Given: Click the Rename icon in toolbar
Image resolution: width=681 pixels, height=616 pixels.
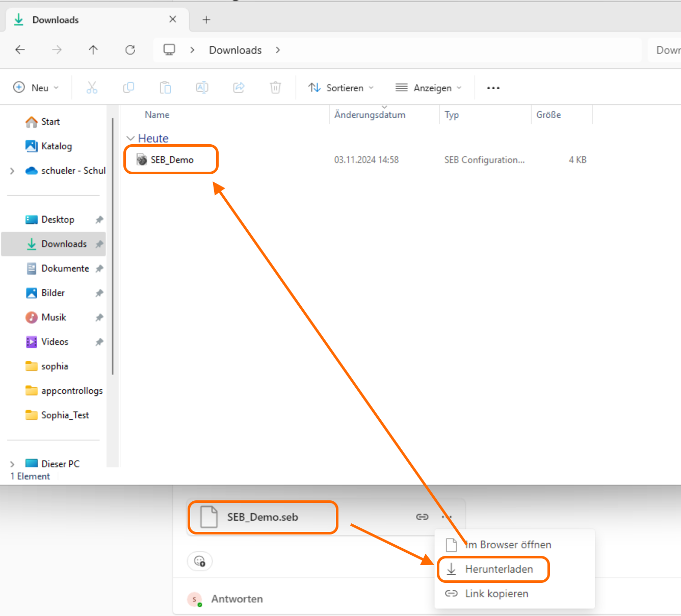Looking at the screenshot, I should coord(202,88).
